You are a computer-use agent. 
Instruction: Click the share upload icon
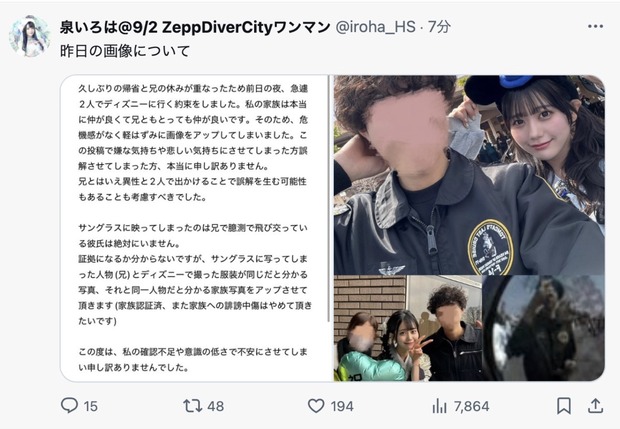(595, 406)
